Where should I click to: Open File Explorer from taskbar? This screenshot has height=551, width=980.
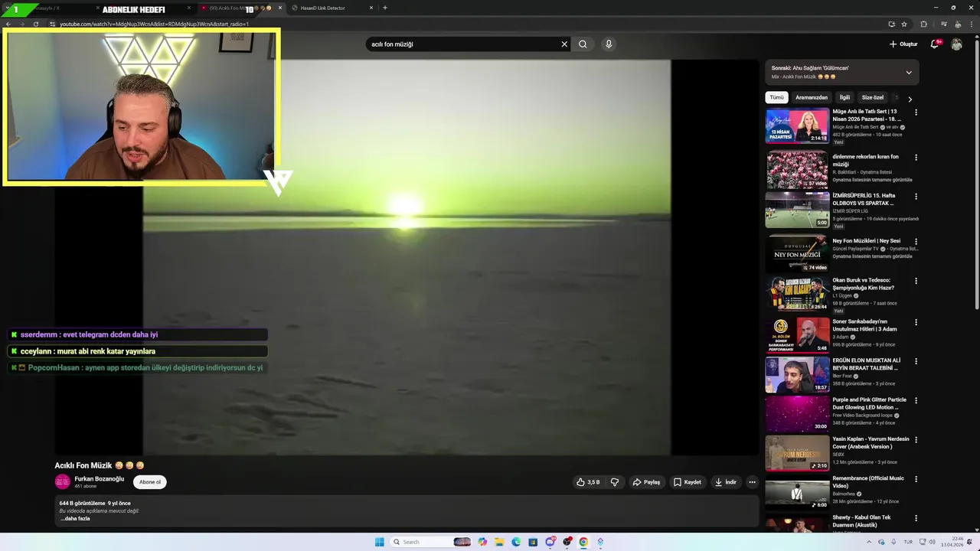498,542
